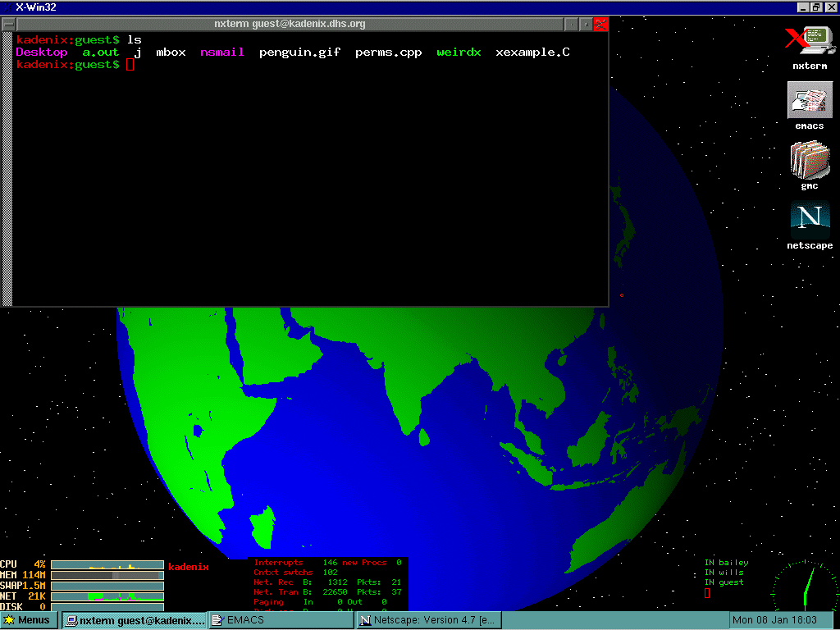Open the Menus start button
This screenshot has width=840, height=630.
[x=27, y=620]
